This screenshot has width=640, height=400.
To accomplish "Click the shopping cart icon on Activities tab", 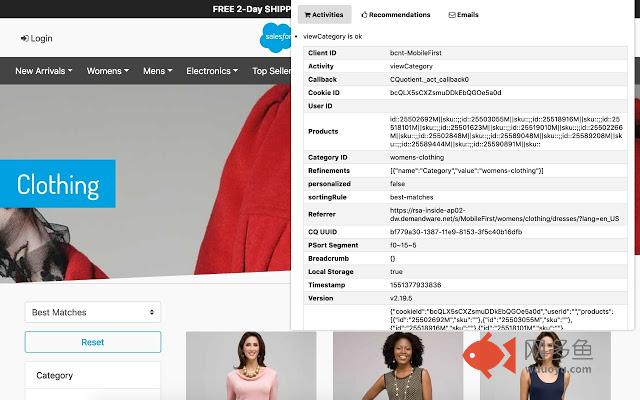I will tap(307, 15).
